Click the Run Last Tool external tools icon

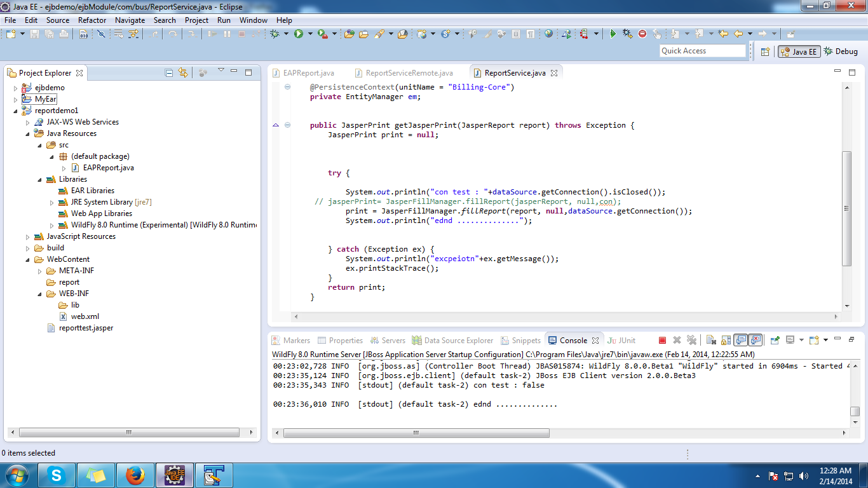coord(323,34)
